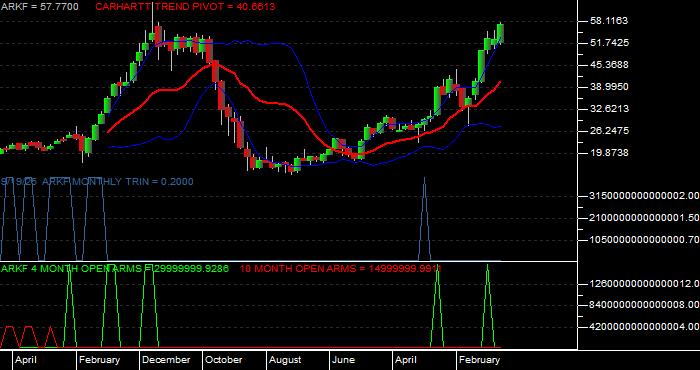Click the ARKF = 57.7700 price label
The height and width of the screenshot is (370, 700).
tap(40, 7)
